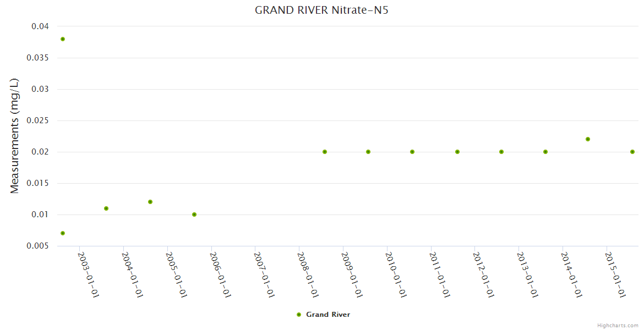Select the data point between 2012-01-01 and 2013-01-01
The width and height of the screenshot is (644, 330).
[501, 152]
